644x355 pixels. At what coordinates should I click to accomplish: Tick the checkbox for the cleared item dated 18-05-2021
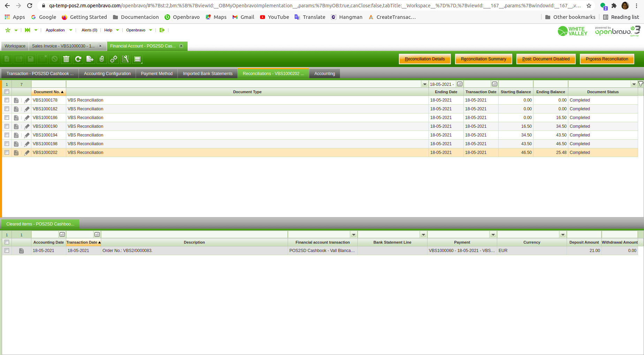point(7,251)
